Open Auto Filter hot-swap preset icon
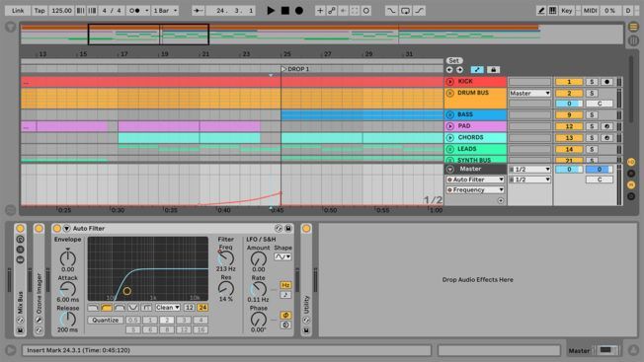Screen dimensions: 644x362 tap(279, 229)
